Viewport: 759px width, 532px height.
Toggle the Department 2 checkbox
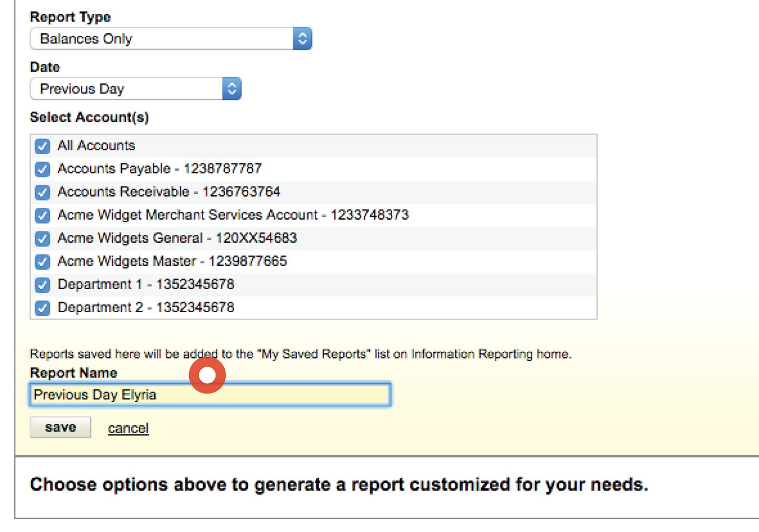[43, 308]
